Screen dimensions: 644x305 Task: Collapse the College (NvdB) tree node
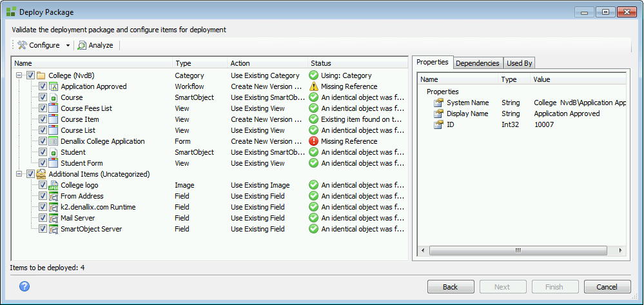[x=20, y=75]
